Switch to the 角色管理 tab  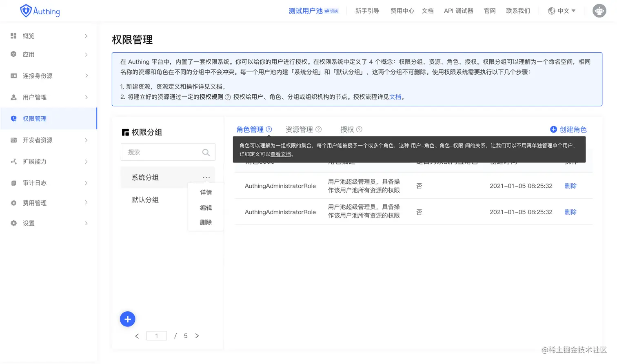pos(250,129)
